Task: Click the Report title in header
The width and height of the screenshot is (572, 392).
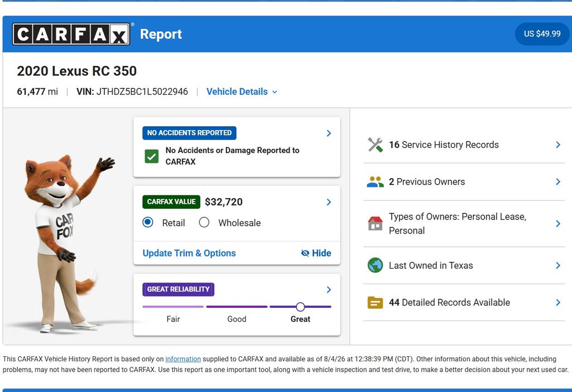Action: pyautogui.click(x=161, y=34)
